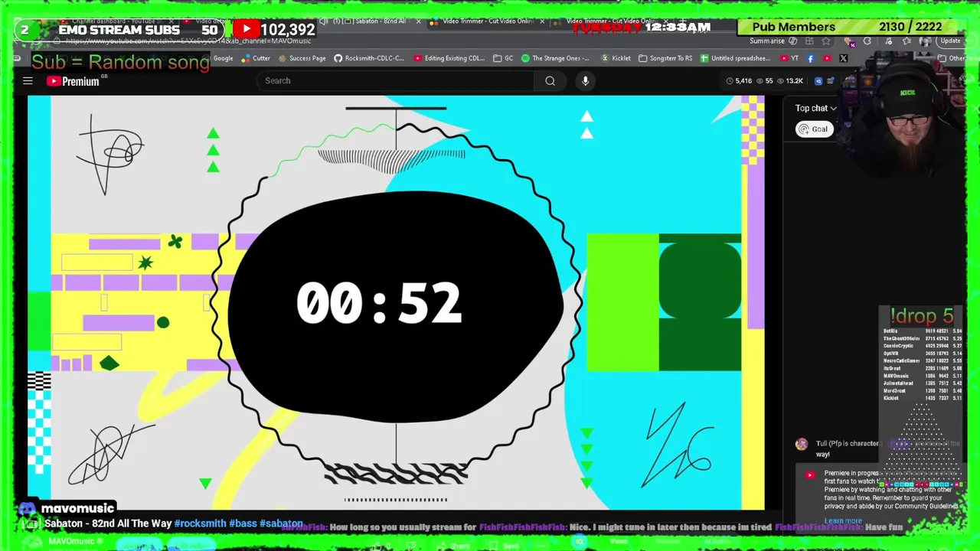Go to YouTube Premium home logo
980x551 pixels.
point(73,81)
